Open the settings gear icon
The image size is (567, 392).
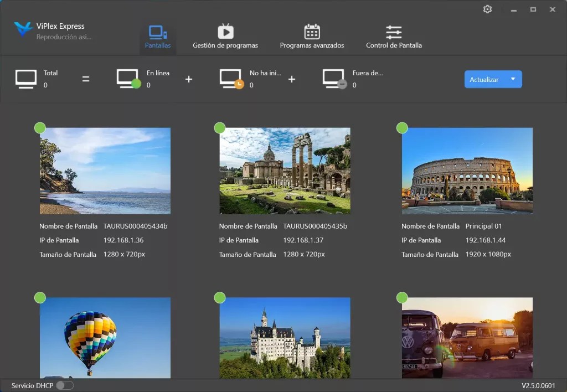pos(487,9)
